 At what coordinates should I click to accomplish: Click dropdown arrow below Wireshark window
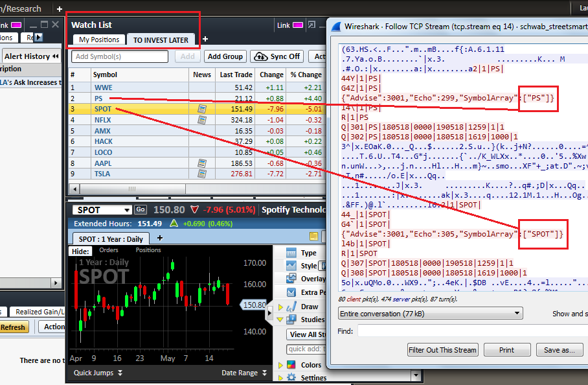[416, 375]
